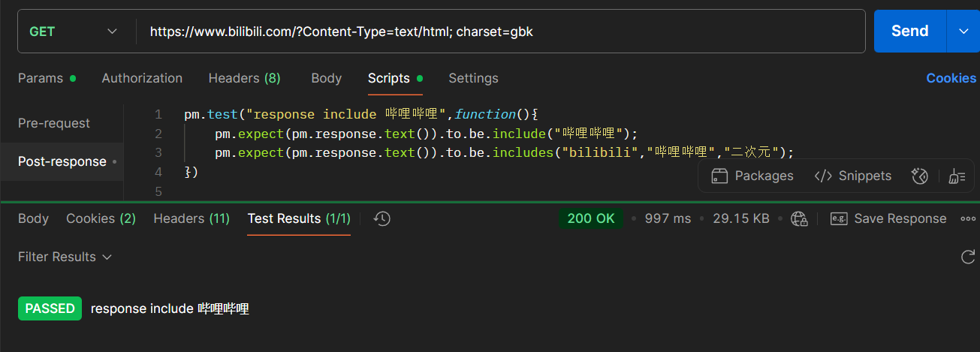
Task: Click code line 1 with pm.test
Action: [x=361, y=115]
